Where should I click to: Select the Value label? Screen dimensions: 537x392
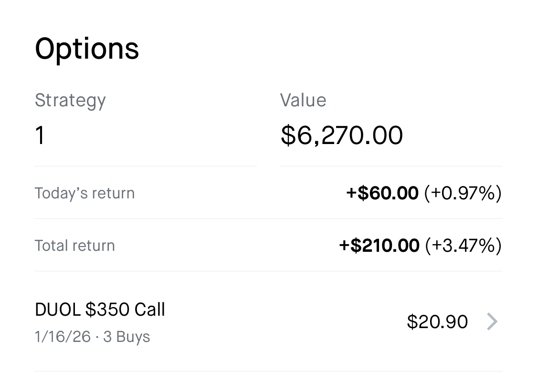pyautogui.click(x=303, y=100)
